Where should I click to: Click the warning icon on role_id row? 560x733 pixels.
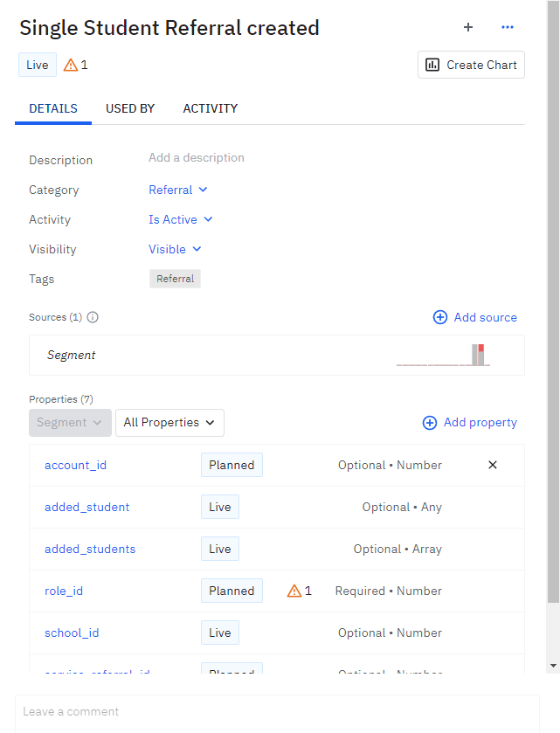[x=294, y=591]
